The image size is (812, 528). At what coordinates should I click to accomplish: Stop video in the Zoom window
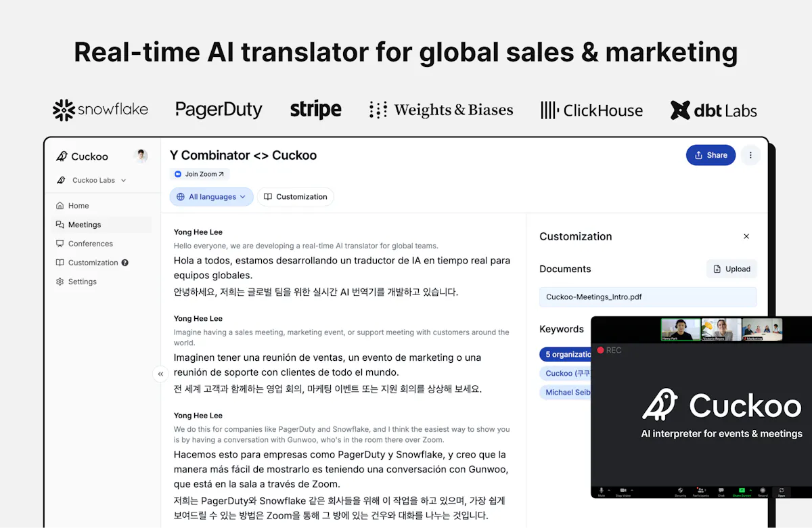tap(623, 491)
